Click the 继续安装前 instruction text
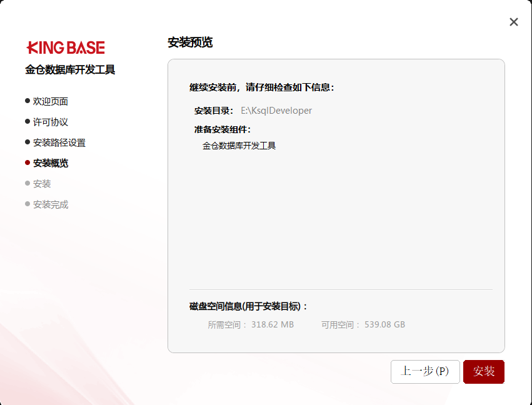The height and width of the screenshot is (405, 532). click(262, 87)
